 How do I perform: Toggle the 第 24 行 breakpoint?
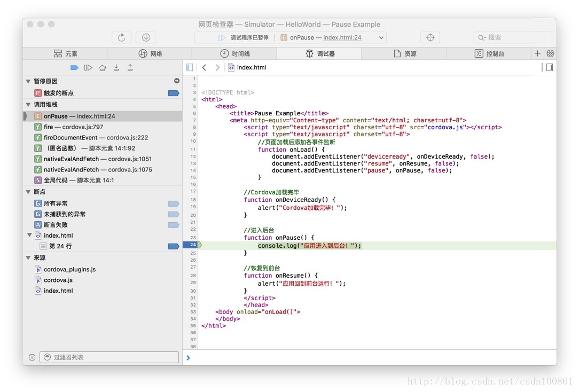tap(174, 246)
